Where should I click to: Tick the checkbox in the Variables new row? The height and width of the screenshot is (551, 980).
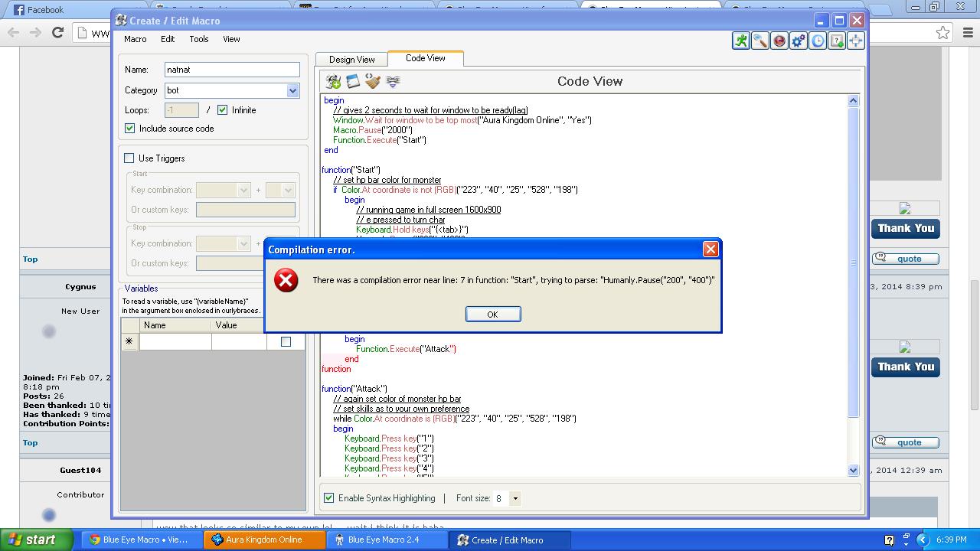286,341
